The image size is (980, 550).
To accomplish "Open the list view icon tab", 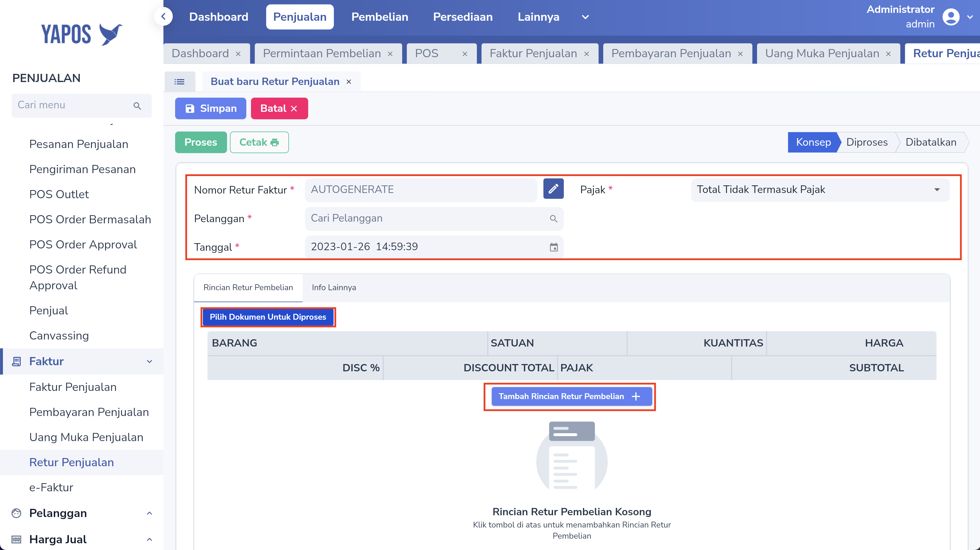I will point(179,81).
